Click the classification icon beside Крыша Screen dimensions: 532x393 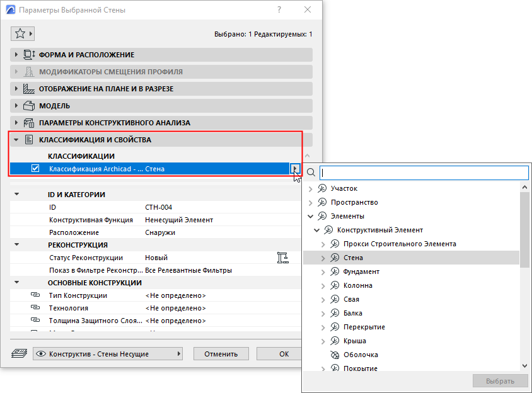tap(335, 341)
